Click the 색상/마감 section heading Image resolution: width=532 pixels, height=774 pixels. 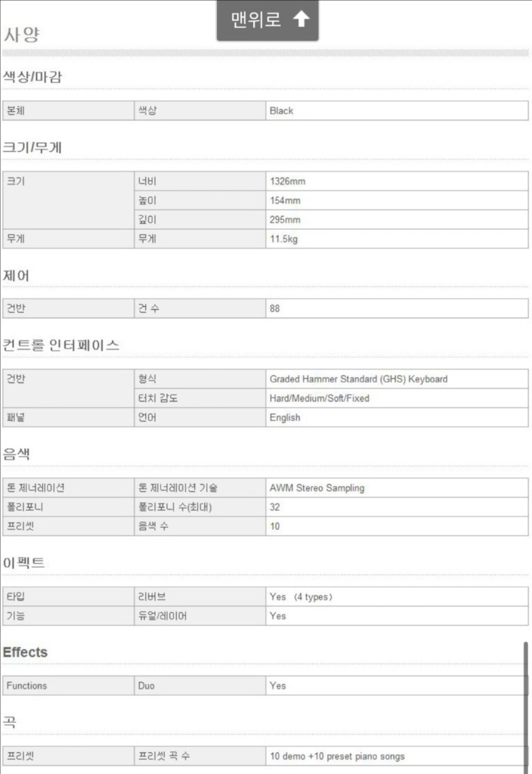tap(32, 76)
